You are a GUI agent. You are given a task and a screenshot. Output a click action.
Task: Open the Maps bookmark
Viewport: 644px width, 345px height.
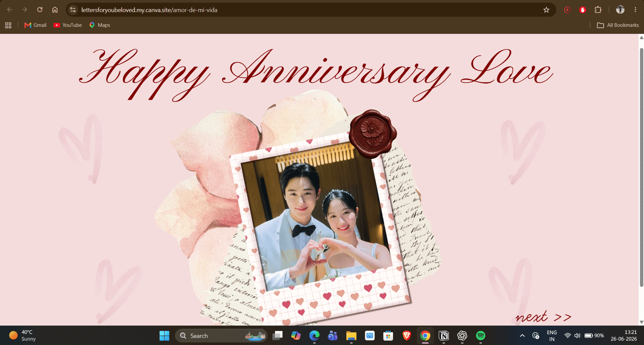click(x=100, y=25)
